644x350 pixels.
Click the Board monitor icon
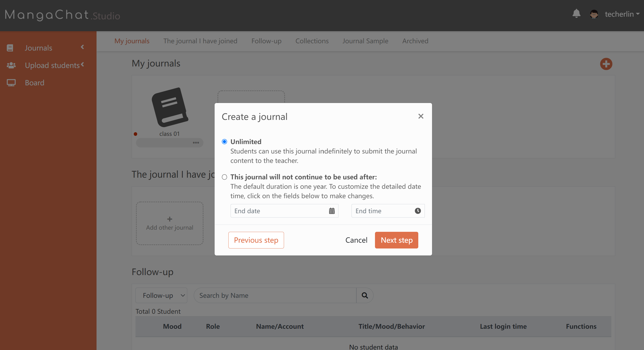coord(11,83)
